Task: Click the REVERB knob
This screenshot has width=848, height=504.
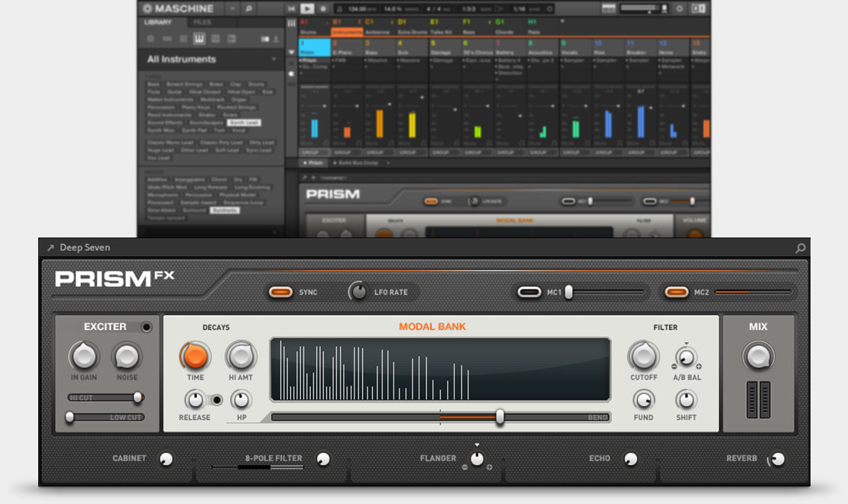Action: point(777,459)
